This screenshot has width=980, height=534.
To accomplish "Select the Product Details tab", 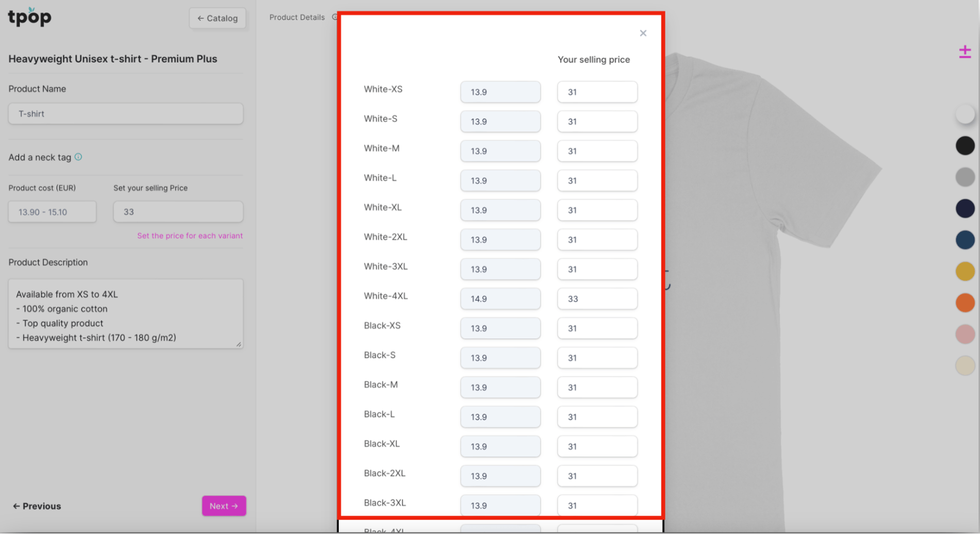I will click(297, 16).
